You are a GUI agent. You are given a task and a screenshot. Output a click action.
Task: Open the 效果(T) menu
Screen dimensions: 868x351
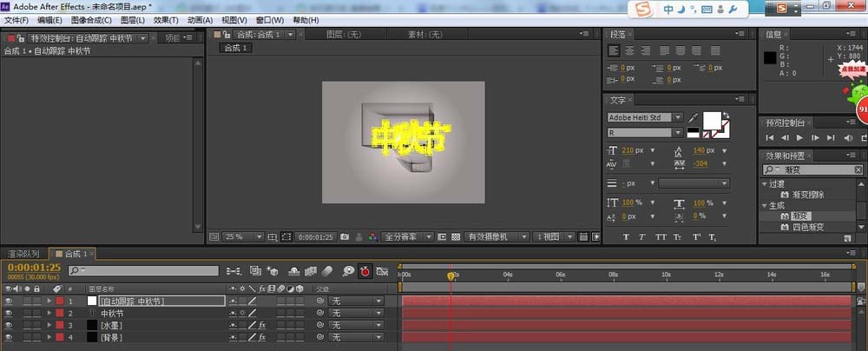pos(165,20)
